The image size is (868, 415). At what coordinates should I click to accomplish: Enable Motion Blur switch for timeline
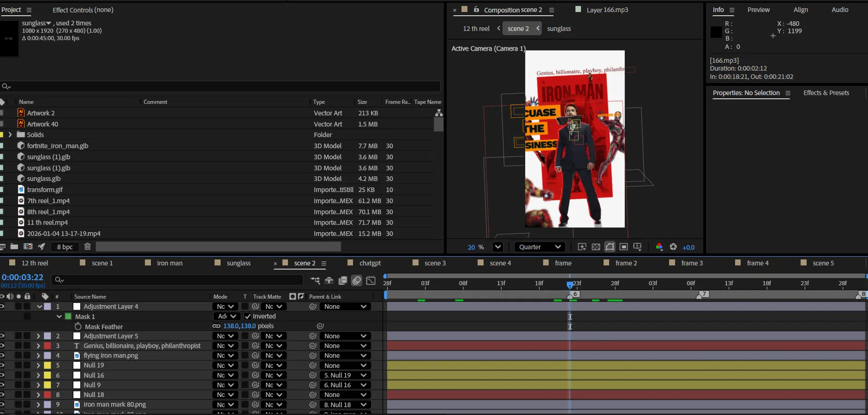click(357, 280)
